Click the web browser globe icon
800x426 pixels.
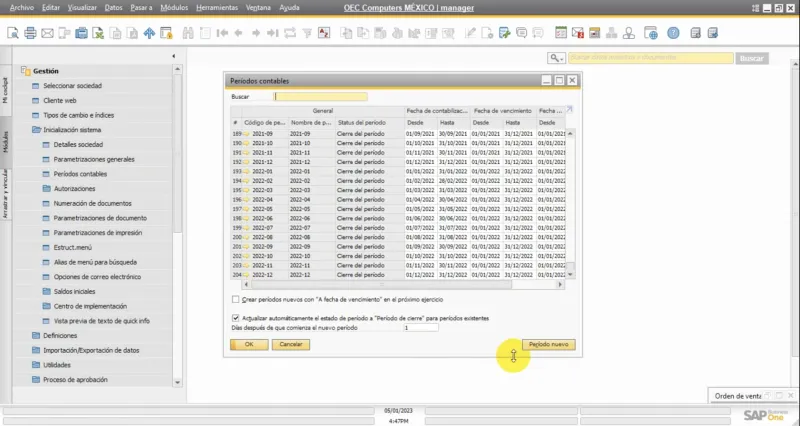(651, 34)
